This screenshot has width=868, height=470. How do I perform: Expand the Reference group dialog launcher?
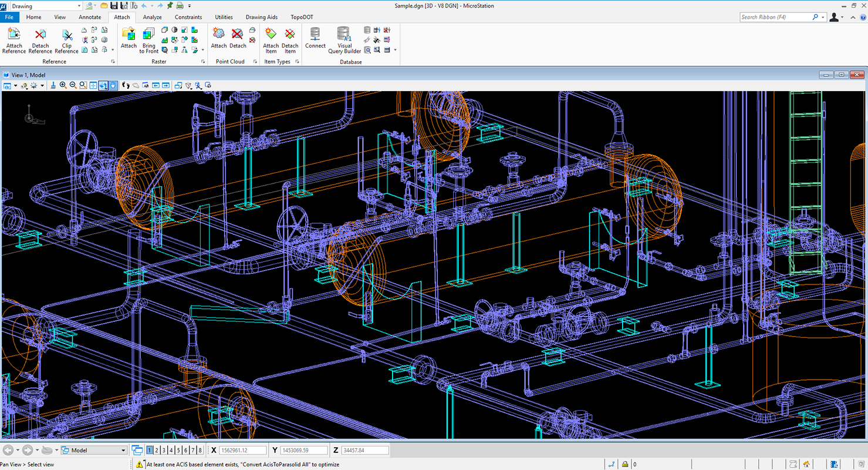click(x=113, y=62)
